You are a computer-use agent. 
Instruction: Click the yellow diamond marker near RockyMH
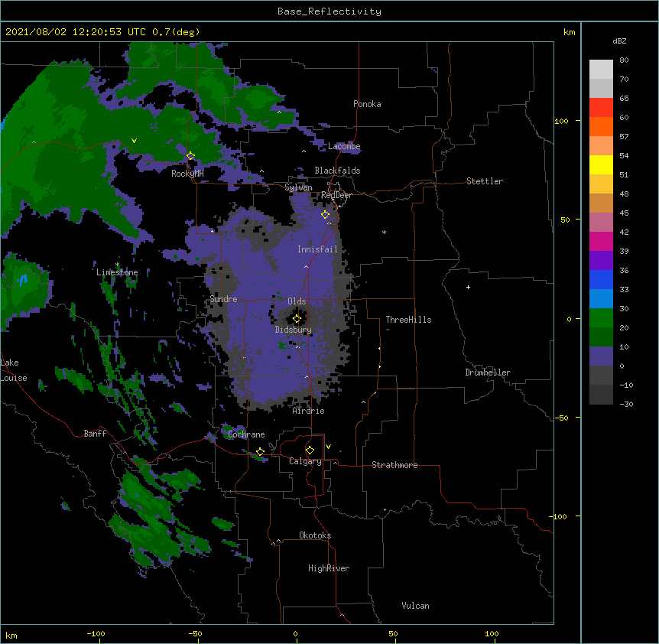pos(190,156)
